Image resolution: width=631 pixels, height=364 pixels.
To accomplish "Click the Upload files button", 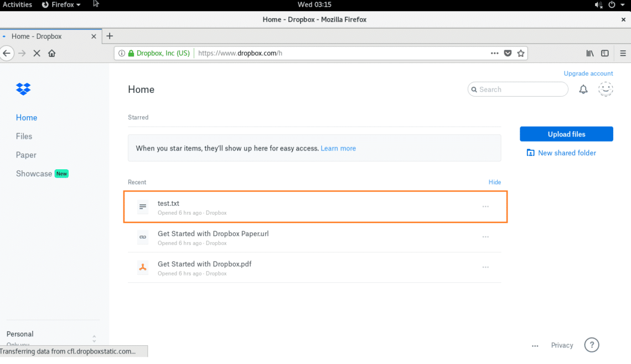I will click(x=566, y=134).
